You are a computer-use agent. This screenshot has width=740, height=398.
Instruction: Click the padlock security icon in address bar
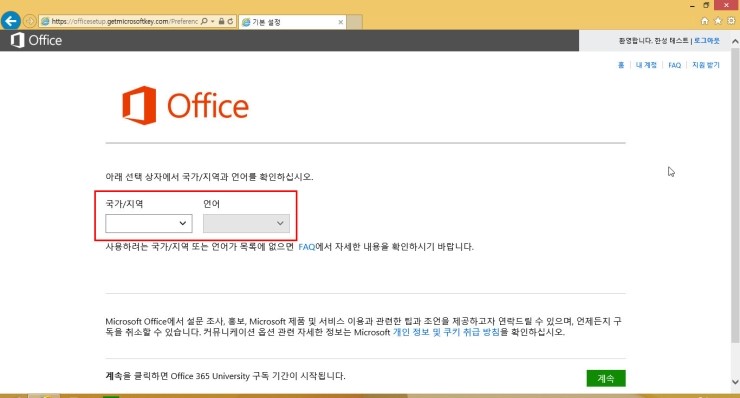coord(221,21)
